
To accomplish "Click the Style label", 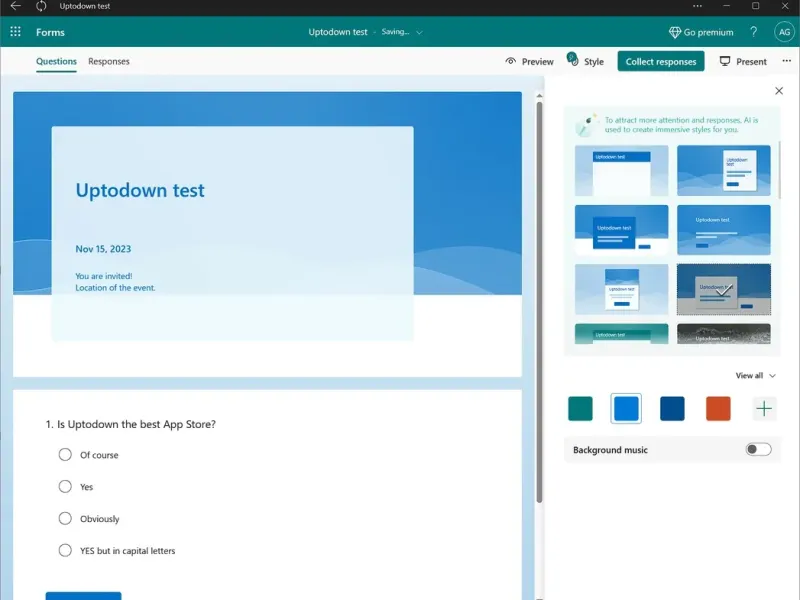I will pyautogui.click(x=593, y=62).
